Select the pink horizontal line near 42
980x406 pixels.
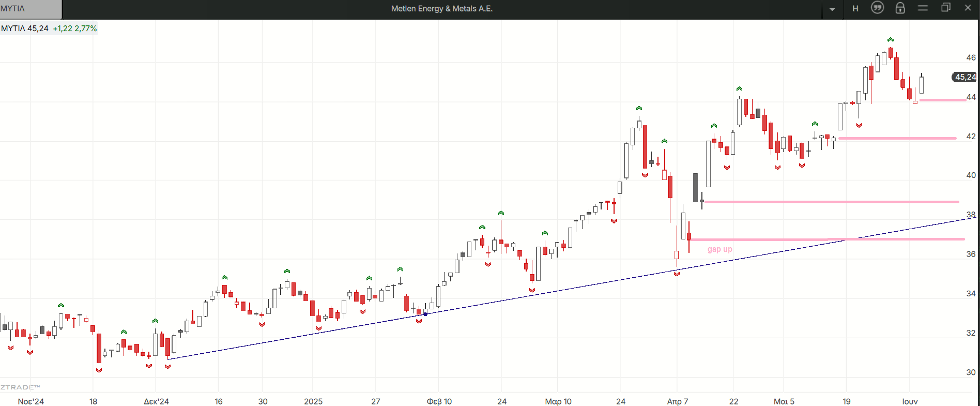point(897,138)
